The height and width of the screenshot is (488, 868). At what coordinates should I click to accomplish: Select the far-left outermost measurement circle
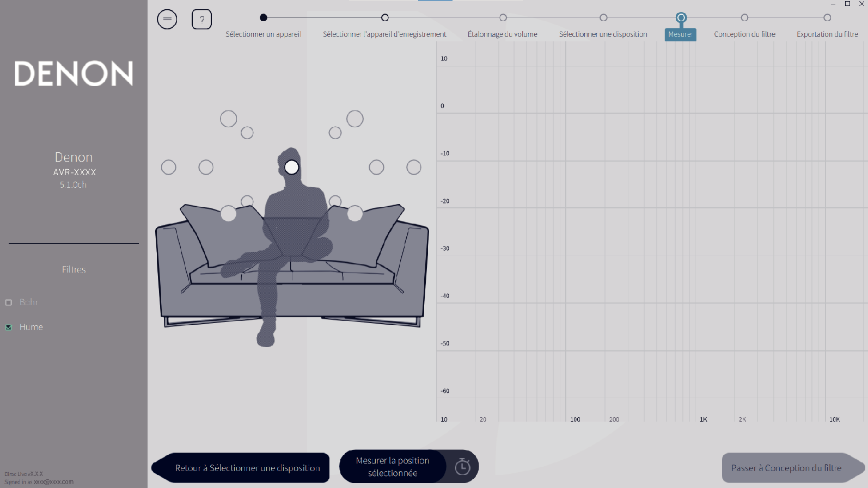tap(169, 167)
